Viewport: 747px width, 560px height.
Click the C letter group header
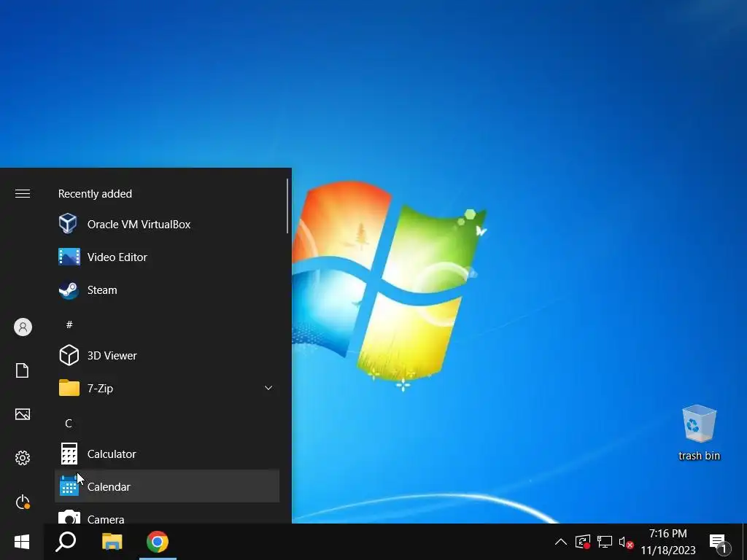click(x=69, y=424)
